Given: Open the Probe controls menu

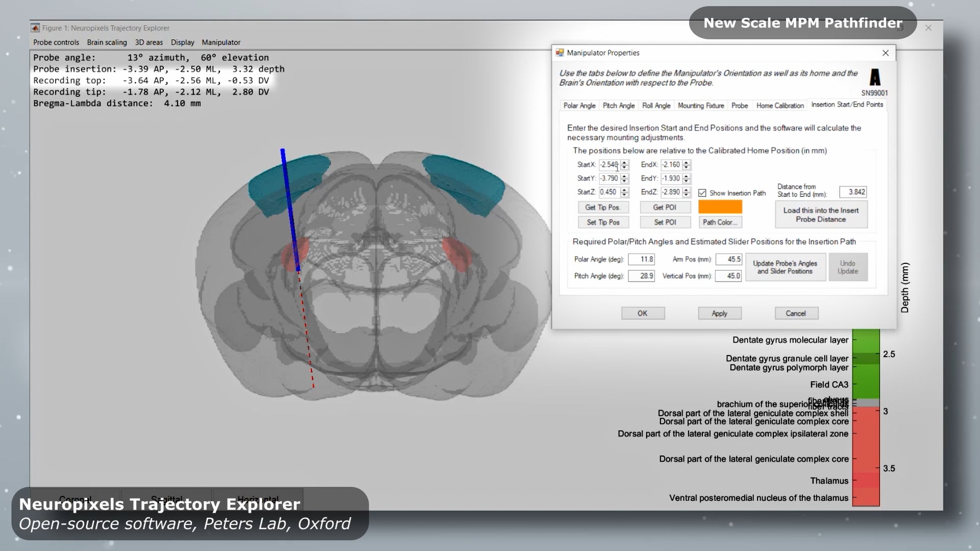Looking at the screenshot, I should pos(56,42).
